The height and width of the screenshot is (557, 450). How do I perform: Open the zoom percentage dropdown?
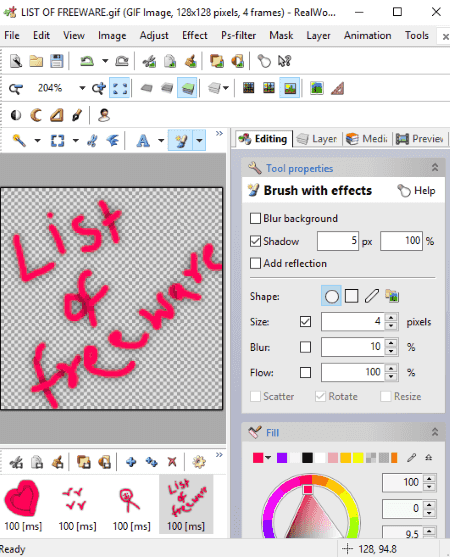(82, 88)
